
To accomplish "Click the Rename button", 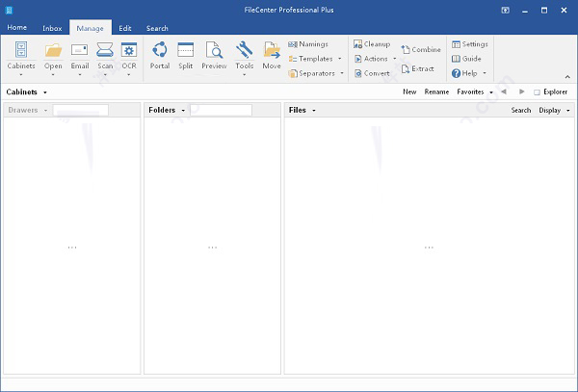I will (436, 92).
